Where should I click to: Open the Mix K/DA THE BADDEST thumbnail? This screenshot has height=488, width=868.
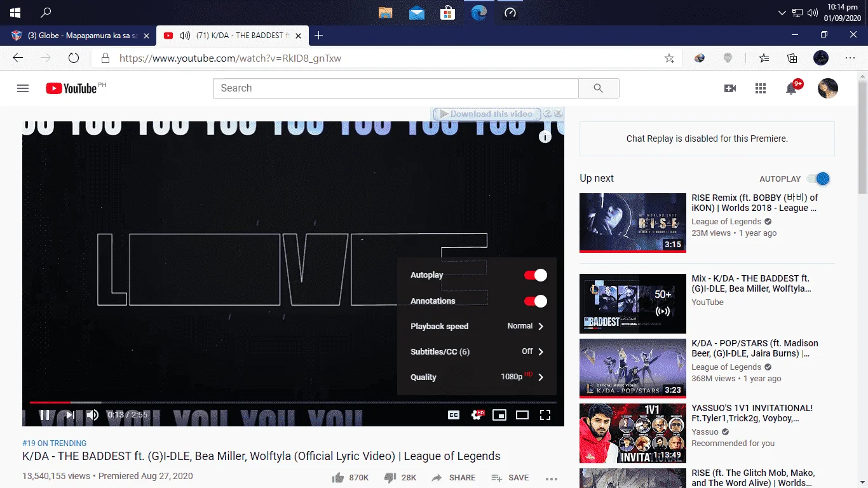633,304
